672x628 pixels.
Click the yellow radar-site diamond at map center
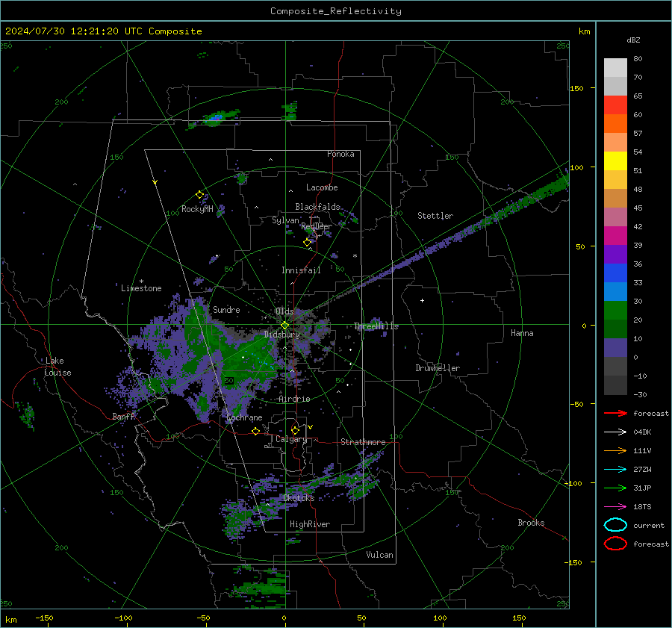(x=284, y=326)
